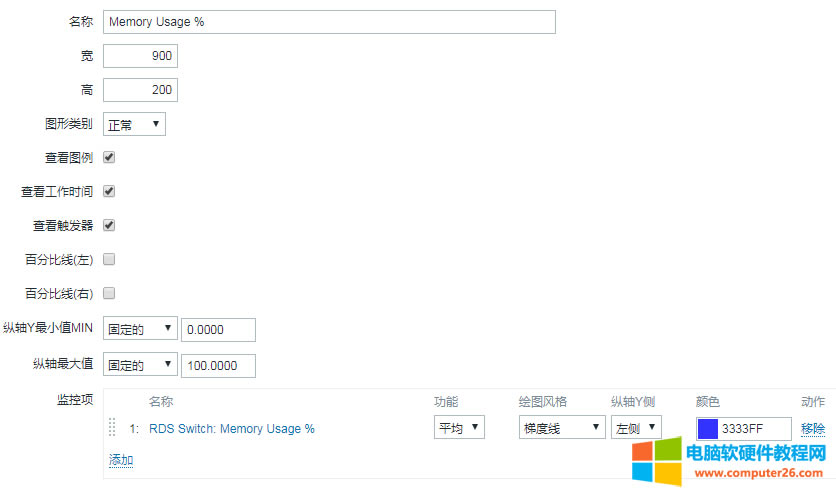Expand the 绘图风格 dropdown showing 梯度线
Viewport: 836px width, 493px height.
click(x=562, y=428)
